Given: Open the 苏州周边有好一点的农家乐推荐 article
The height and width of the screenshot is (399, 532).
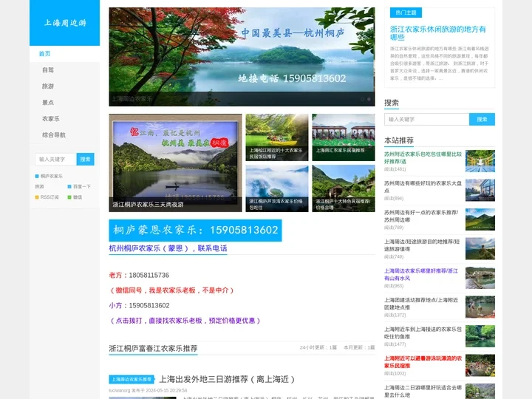Looking at the screenshot, I should tap(423, 216).
